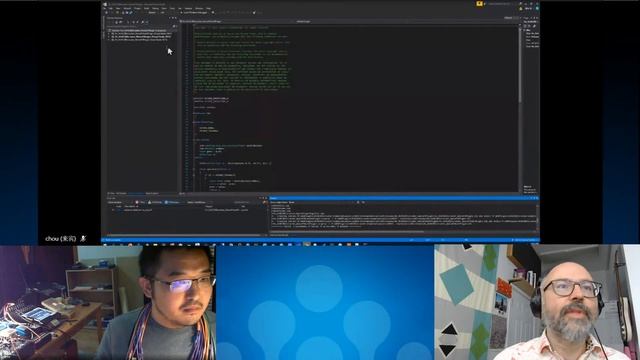The image size is (640, 360).
Task: Toggle the Warnings filter in Error List
Action: pyautogui.click(x=156, y=202)
